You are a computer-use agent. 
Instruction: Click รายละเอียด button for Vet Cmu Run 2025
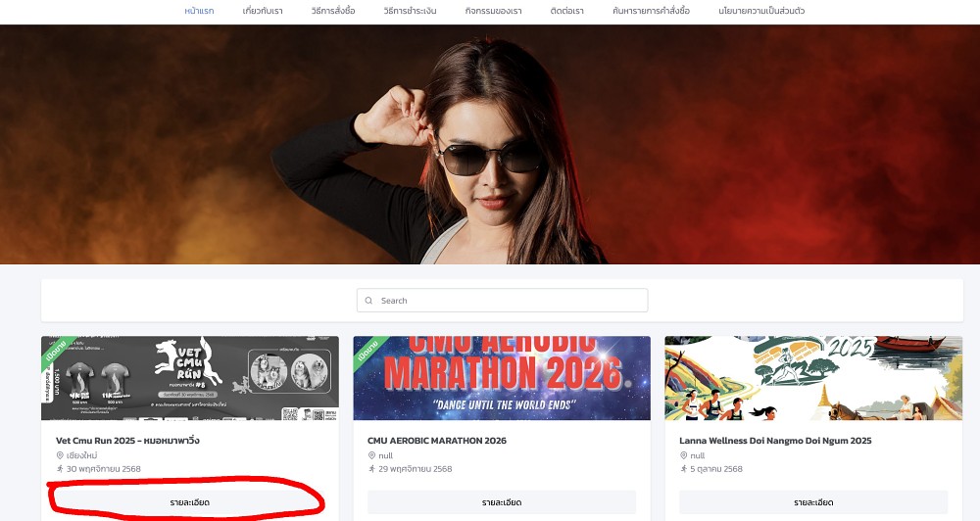pos(189,502)
